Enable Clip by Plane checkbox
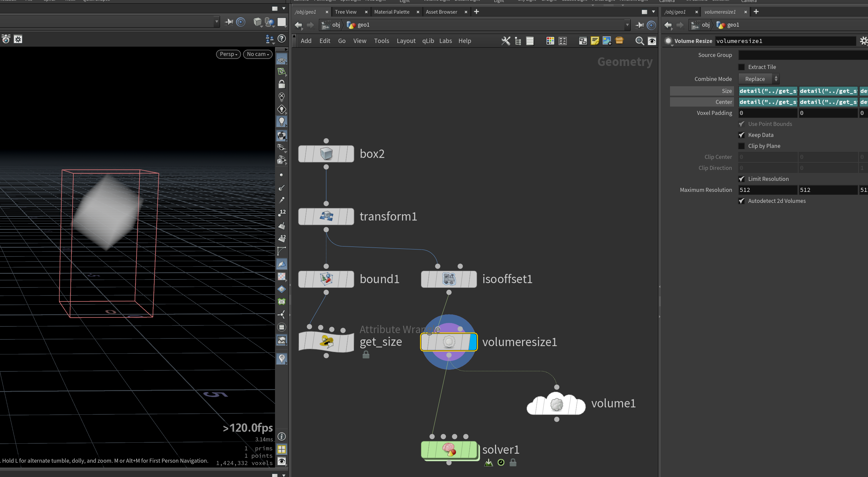The height and width of the screenshot is (477, 868). pyautogui.click(x=742, y=146)
